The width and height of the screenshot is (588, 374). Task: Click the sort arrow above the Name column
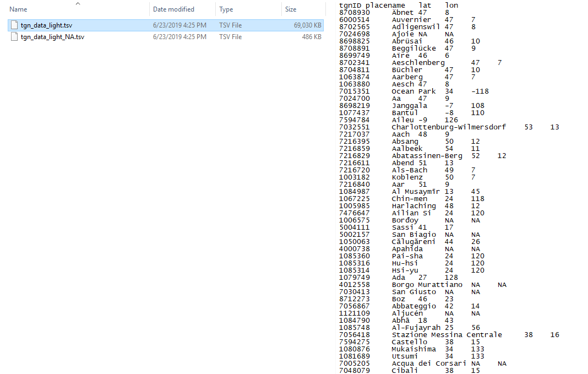coord(78,3)
